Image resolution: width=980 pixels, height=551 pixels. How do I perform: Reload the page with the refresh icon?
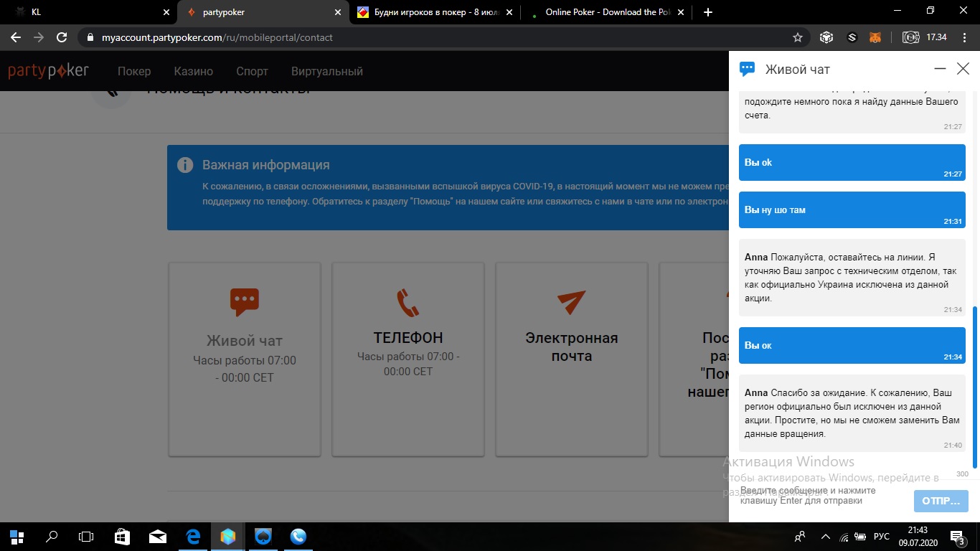click(x=62, y=37)
